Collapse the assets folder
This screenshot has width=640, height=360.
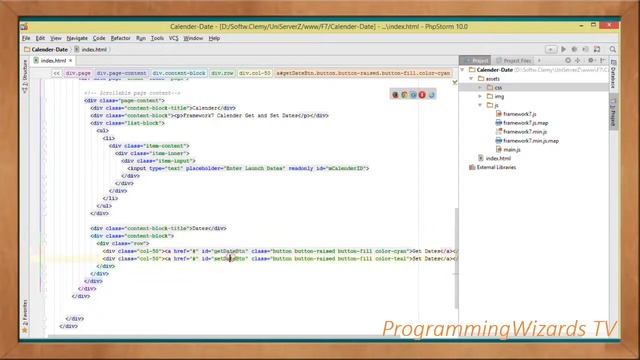pos(471,79)
